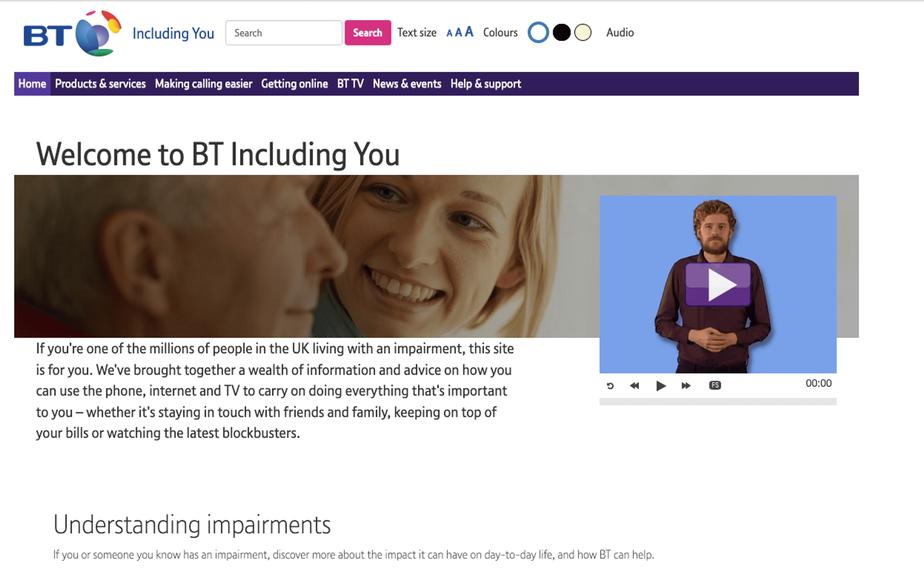The height and width of the screenshot is (577, 924).
Task: Choose the black colour scheme swatch
Action: pos(561,32)
